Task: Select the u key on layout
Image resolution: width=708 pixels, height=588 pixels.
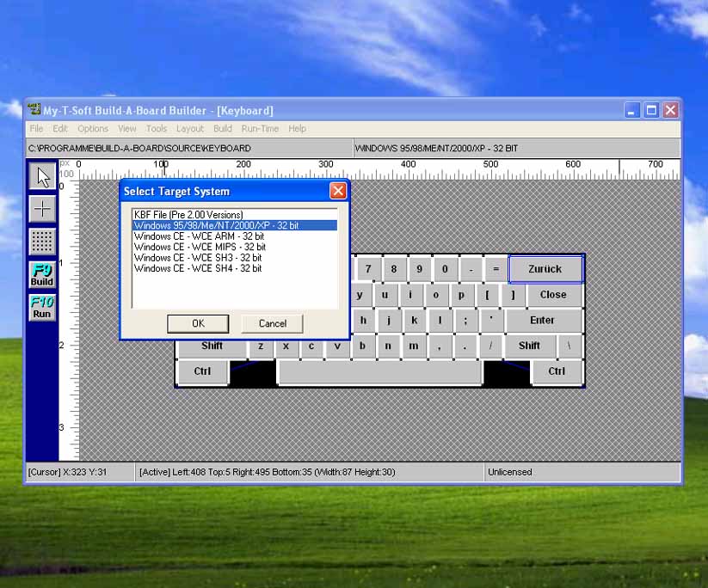Action: coord(385,295)
